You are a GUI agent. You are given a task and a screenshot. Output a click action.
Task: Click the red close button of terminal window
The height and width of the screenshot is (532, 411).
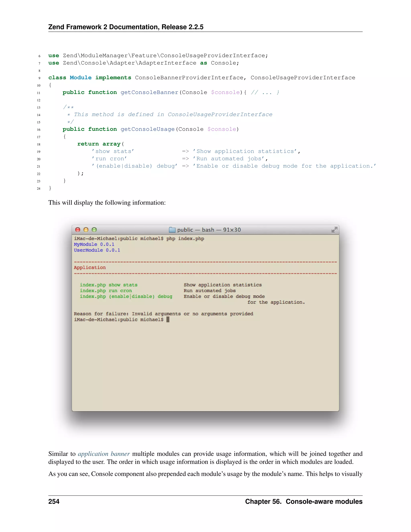click(x=78, y=230)
